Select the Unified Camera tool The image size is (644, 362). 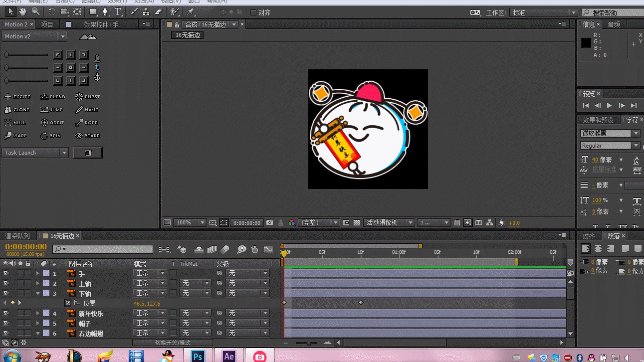point(64,11)
